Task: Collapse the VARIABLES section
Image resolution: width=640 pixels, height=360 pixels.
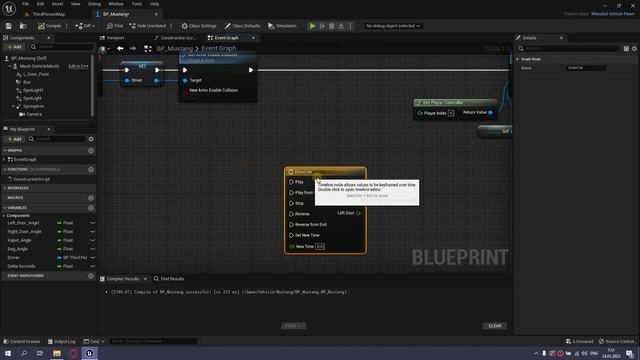Action: (x=4, y=208)
